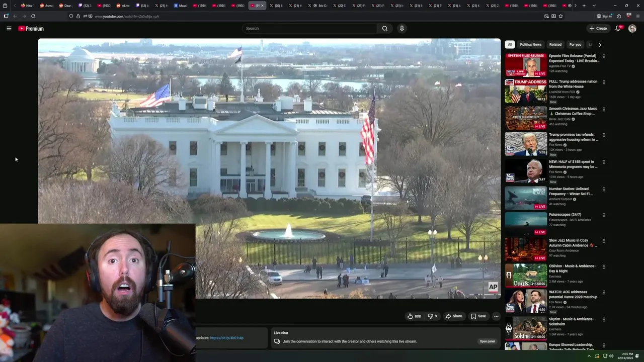Open YouTube notifications bell
Image resolution: width=644 pixels, height=362 pixels.
[618, 29]
